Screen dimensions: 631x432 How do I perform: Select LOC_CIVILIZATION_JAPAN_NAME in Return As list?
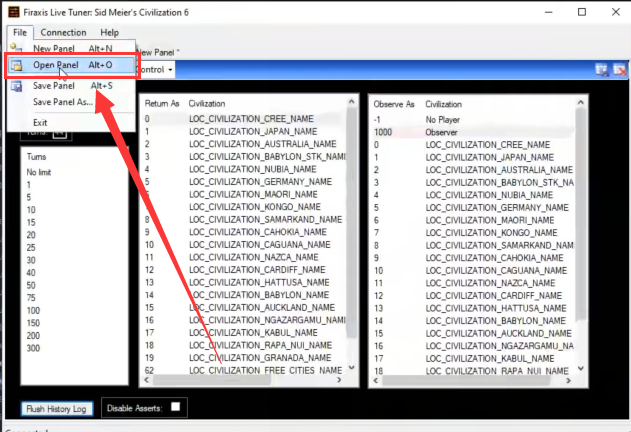pos(244,131)
